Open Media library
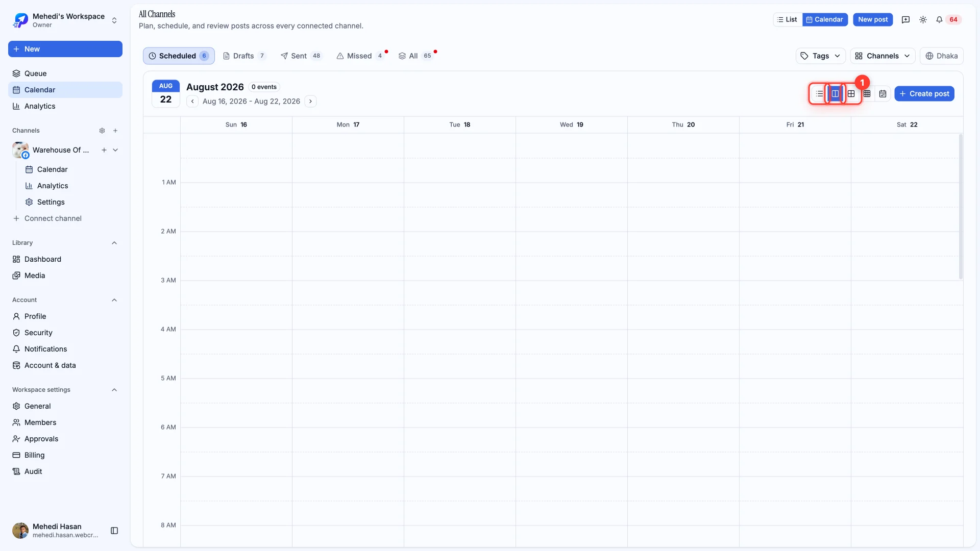Viewport: 980px width, 551px height. [65, 275]
